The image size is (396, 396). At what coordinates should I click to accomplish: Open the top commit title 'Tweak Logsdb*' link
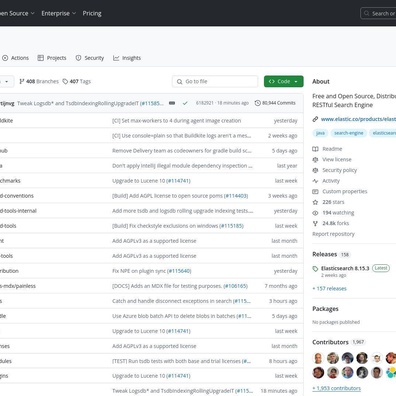pyautogui.click(x=78, y=103)
